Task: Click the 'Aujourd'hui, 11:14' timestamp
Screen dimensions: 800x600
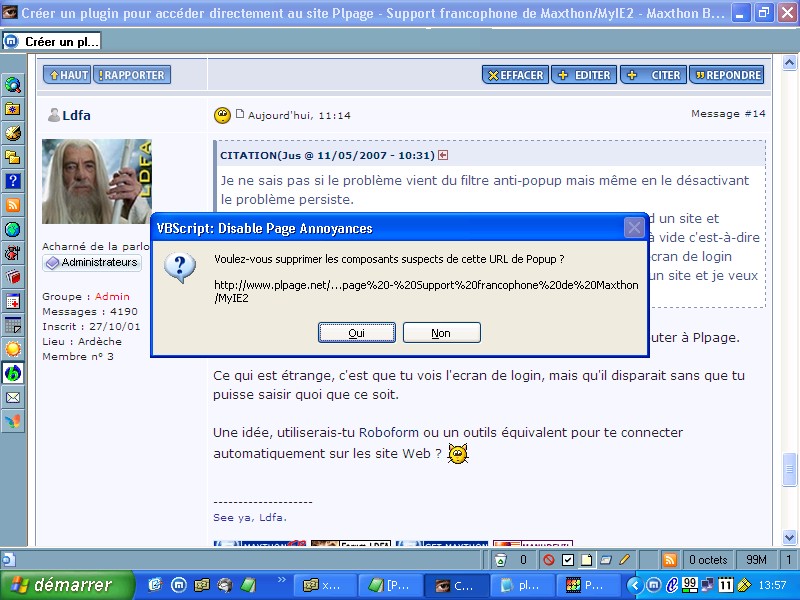Action: (x=299, y=115)
